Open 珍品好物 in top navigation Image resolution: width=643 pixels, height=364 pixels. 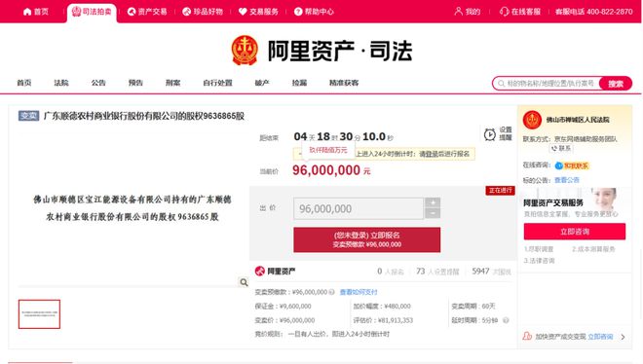click(x=203, y=12)
